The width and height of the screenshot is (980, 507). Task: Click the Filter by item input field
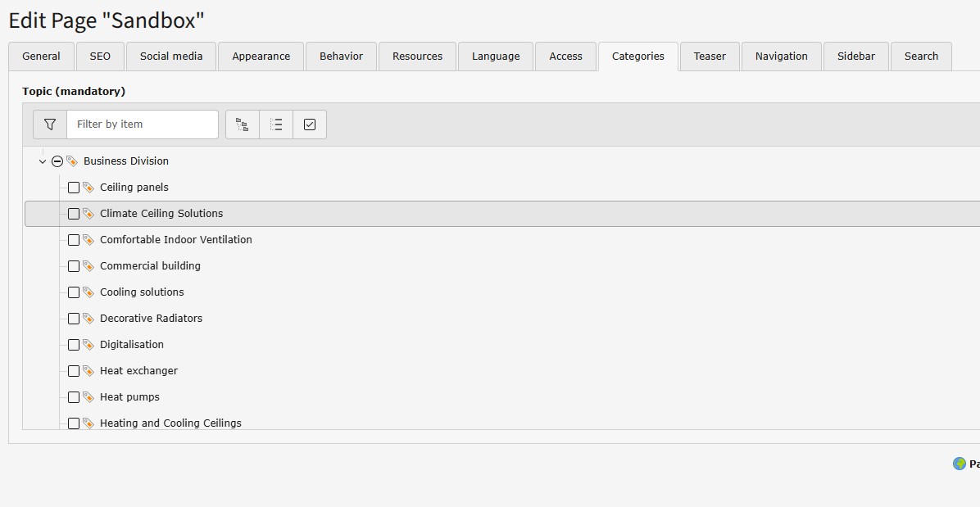point(142,124)
